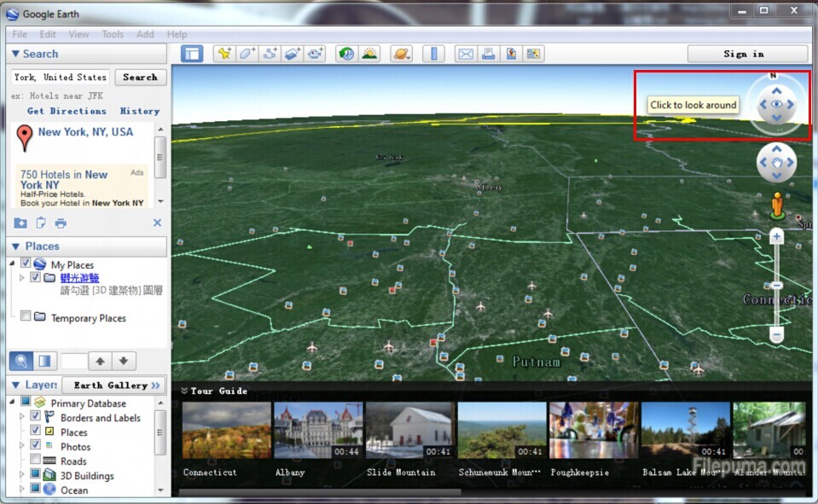The width and height of the screenshot is (818, 504).
Task: Open the Historical Imagery clock icon
Action: pyautogui.click(x=346, y=54)
